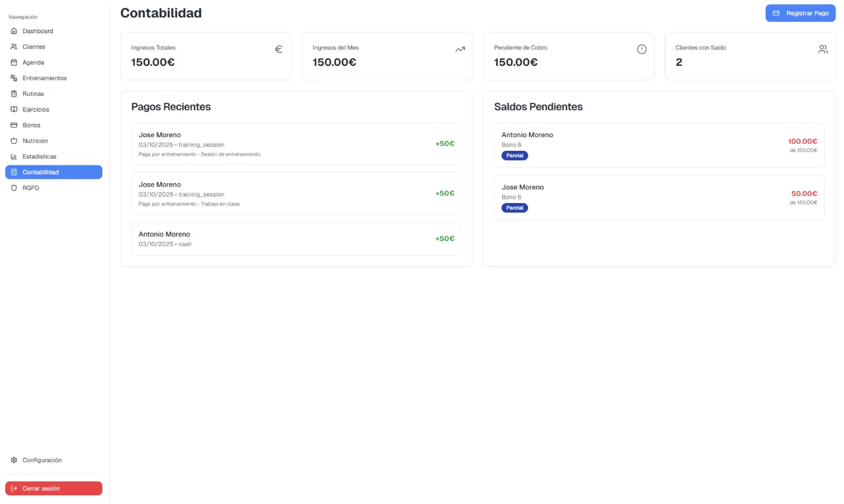Image resolution: width=844 pixels, height=504 pixels.
Task: Click the Saldos Pendientes heading
Action: (539, 107)
